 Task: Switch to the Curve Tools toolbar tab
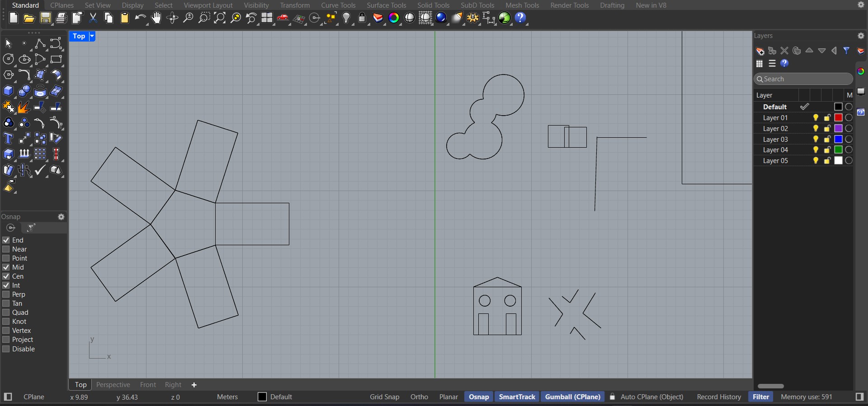tap(338, 5)
